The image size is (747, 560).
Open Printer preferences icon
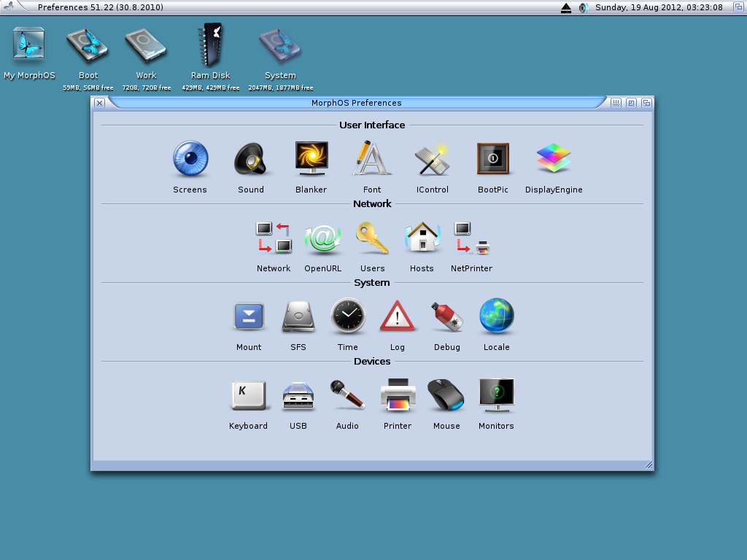pos(398,394)
